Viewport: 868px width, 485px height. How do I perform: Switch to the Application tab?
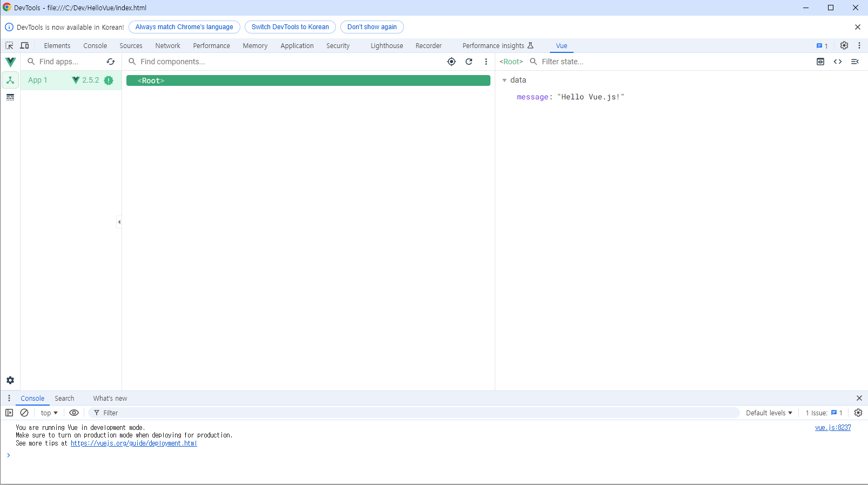tap(297, 46)
